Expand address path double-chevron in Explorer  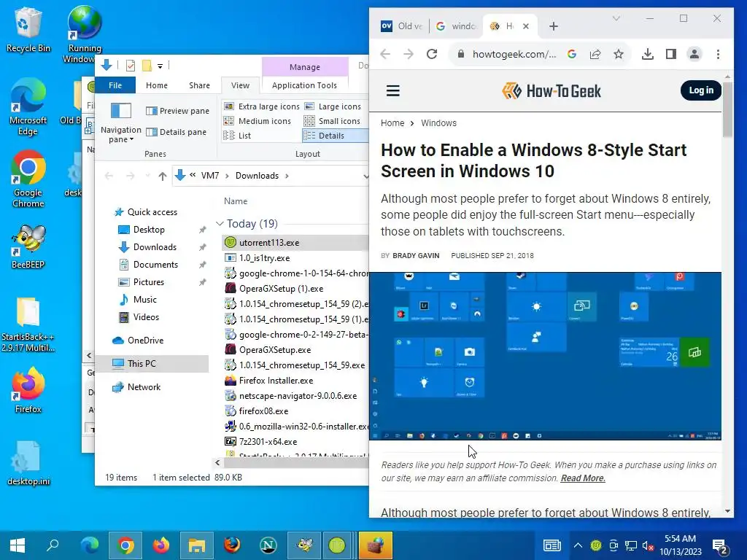point(193,175)
